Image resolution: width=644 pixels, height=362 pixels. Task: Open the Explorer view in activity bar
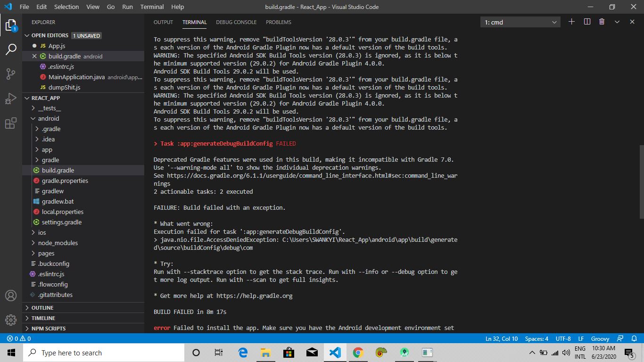pos(11,25)
